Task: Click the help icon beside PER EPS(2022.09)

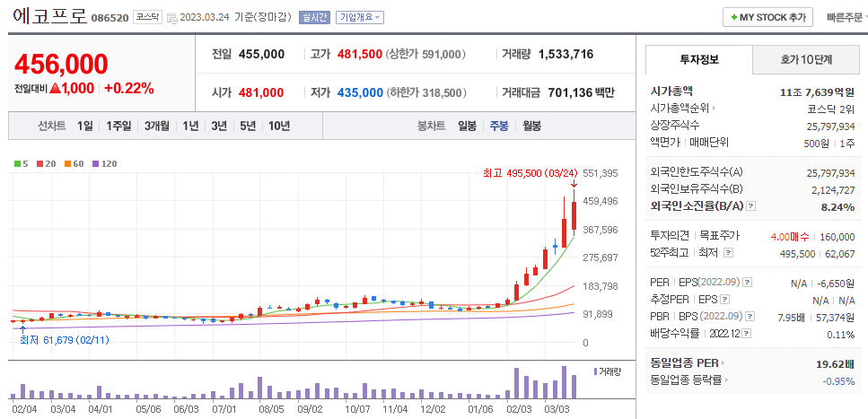Action: pyautogui.click(x=748, y=283)
